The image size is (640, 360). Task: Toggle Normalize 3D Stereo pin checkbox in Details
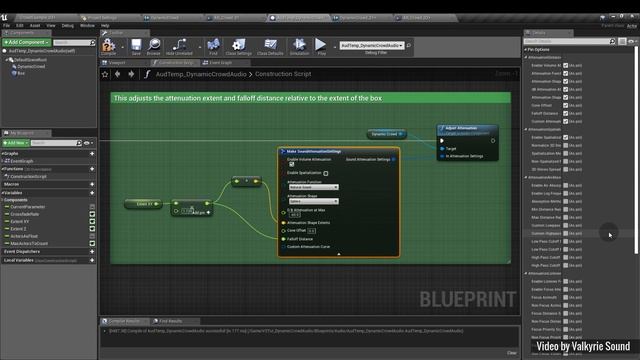[566, 145]
